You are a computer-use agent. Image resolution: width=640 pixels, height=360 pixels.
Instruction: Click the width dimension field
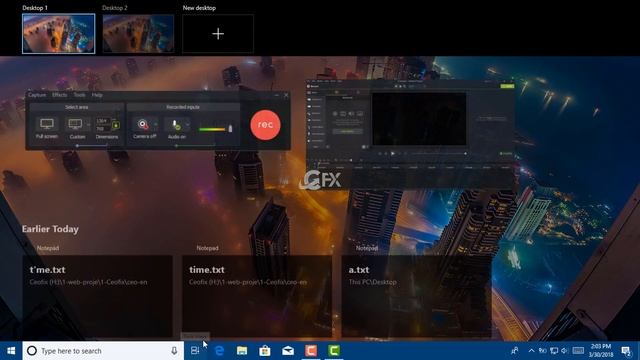coord(103,121)
